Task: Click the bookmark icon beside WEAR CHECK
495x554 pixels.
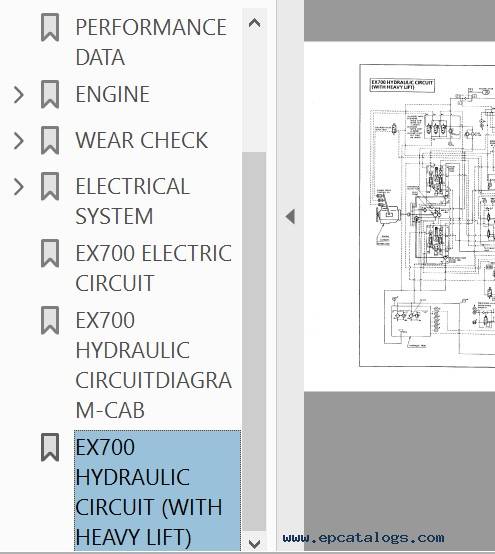Action: [x=50, y=140]
